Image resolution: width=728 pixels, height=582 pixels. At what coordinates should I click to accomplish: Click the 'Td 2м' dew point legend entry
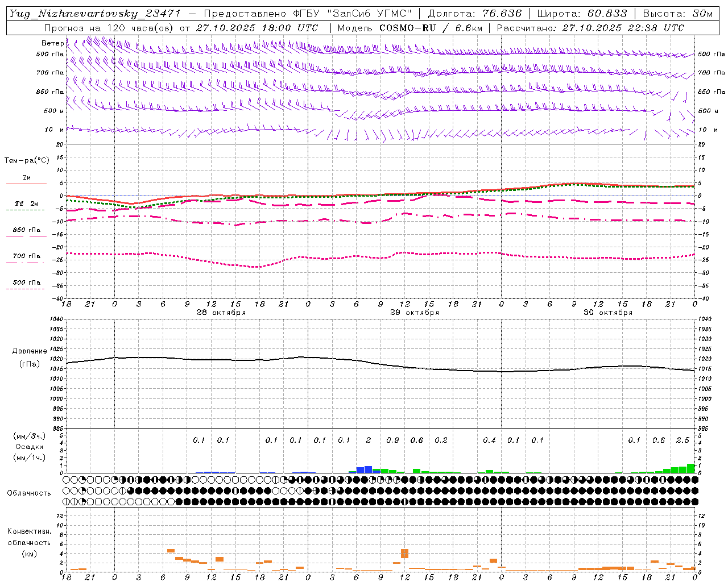[x=26, y=203]
